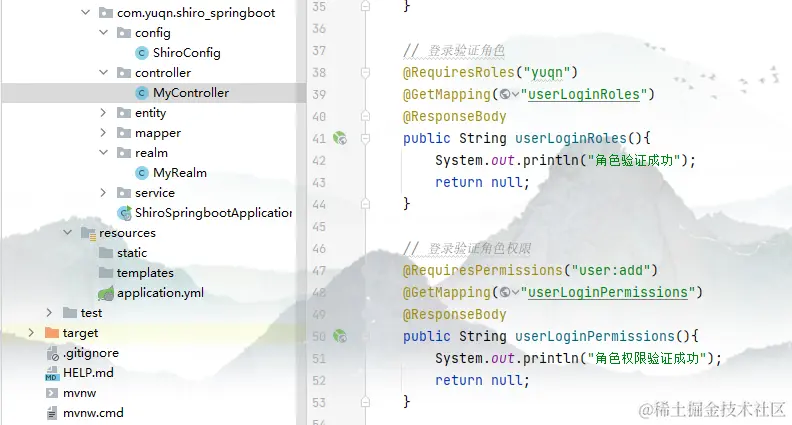Click the ShiroConfig class icon
792x425 pixels.
point(142,53)
